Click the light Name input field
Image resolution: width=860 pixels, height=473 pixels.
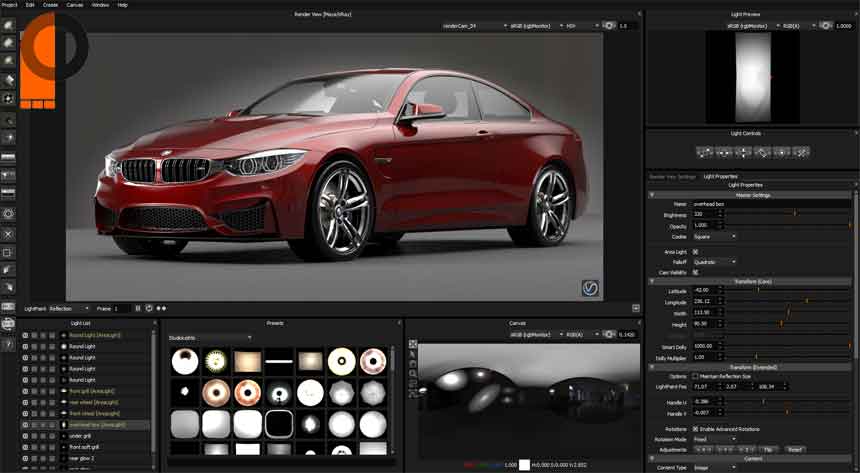pos(771,204)
